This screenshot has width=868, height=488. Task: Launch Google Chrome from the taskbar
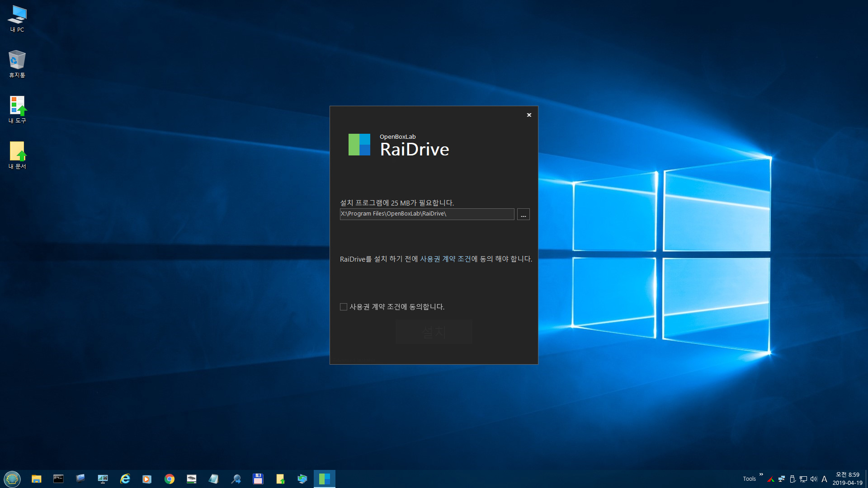point(170,479)
